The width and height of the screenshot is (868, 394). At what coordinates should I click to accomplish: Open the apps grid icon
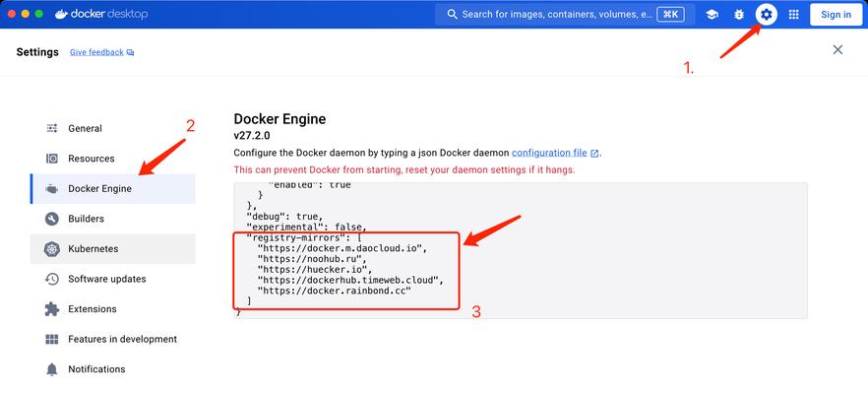[x=794, y=15]
